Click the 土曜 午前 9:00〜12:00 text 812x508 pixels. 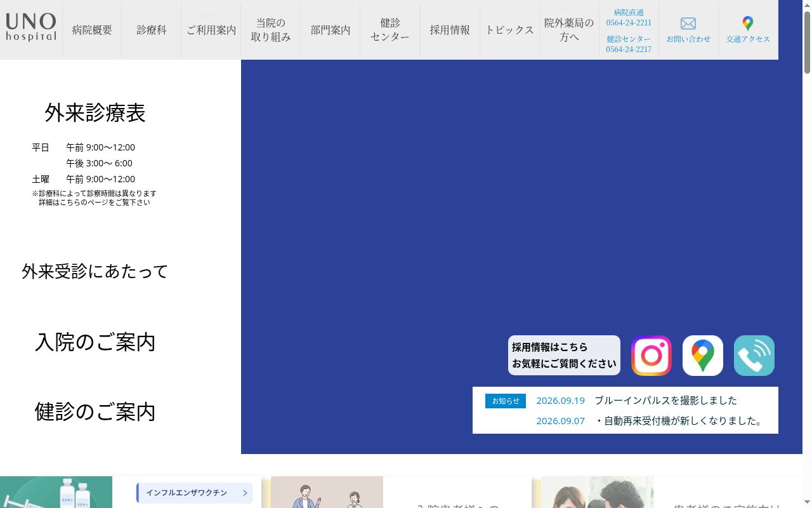pyautogui.click(x=83, y=179)
